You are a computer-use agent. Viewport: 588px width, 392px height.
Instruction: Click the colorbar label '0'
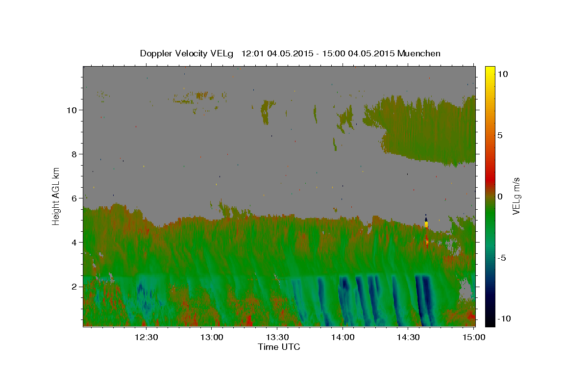click(500, 196)
